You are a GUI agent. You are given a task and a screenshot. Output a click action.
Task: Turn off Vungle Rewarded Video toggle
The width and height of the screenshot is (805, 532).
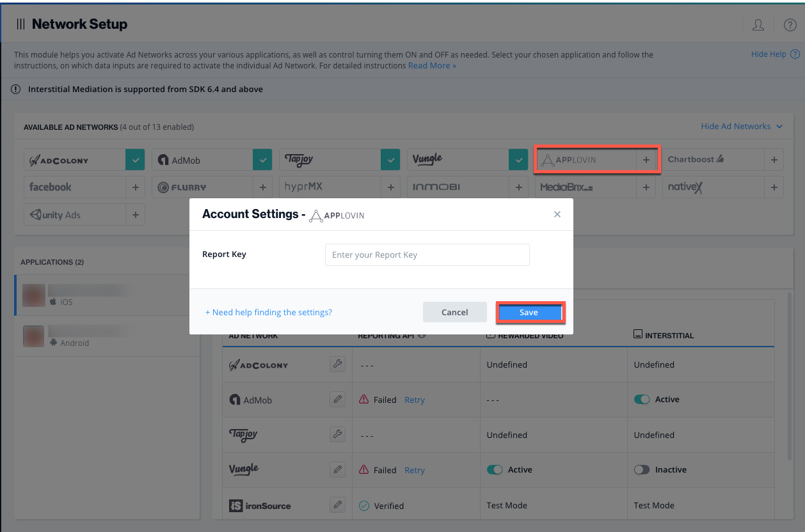point(495,469)
